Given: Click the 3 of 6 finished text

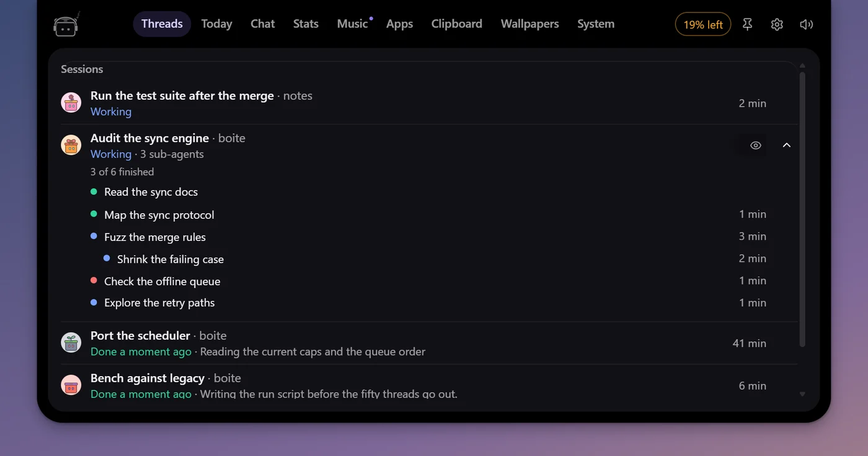Looking at the screenshot, I should (122, 172).
